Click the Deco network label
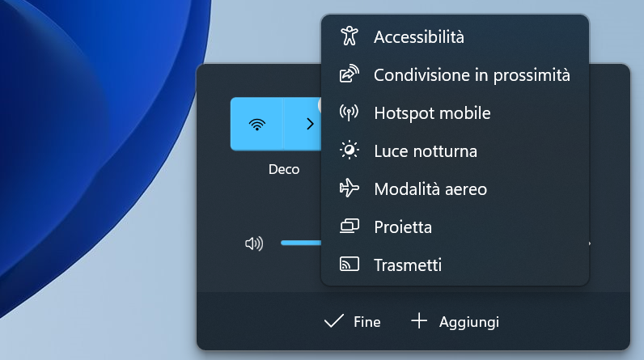This screenshot has width=644, height=360. coord(284,169)
